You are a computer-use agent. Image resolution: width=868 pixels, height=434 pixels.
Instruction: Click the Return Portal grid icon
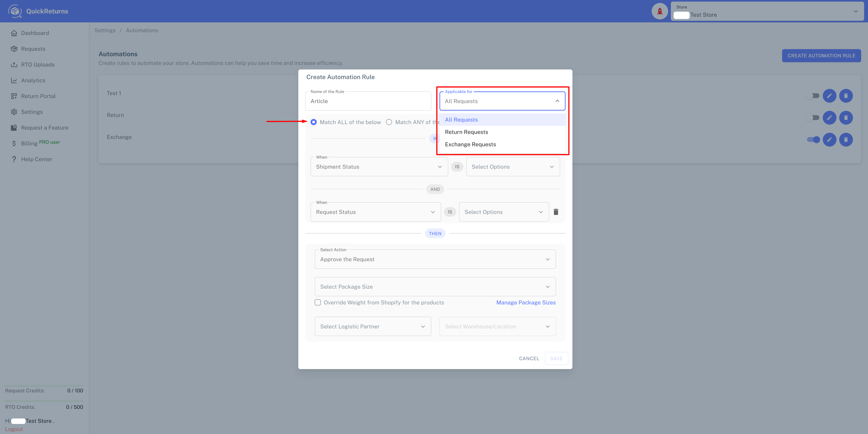point(14,96)
